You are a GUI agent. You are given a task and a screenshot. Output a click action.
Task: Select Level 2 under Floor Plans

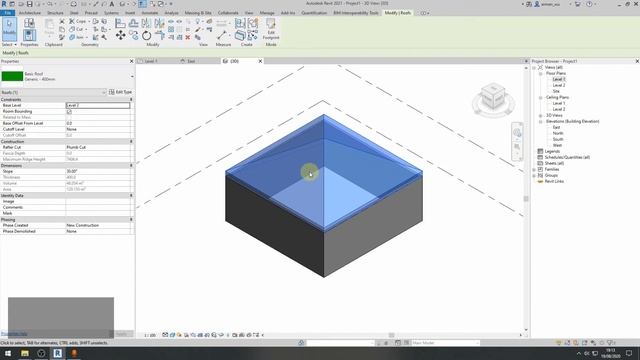click(x=559, y=85)
